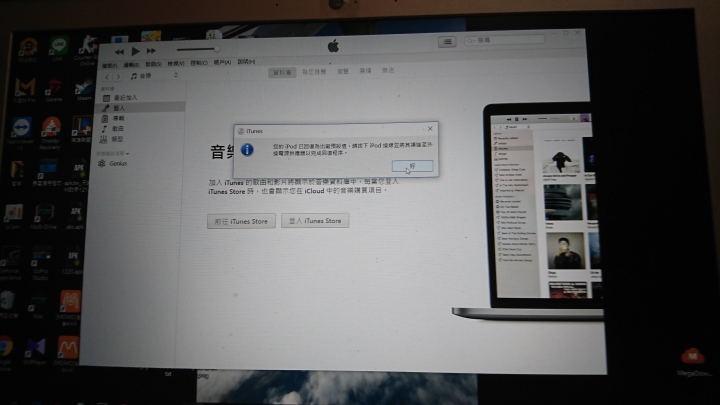720x405 pixels.
Task: Open the GeForce Experience desktop icon
Action: (x=10, y=264)
